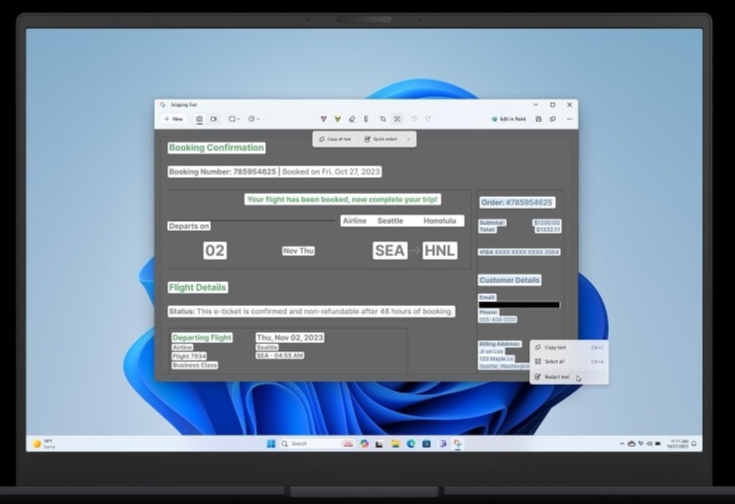Select the yellow highlighter tool
Image resolution: width=735 pixels, height=504 pixels.
click(337, 119)
